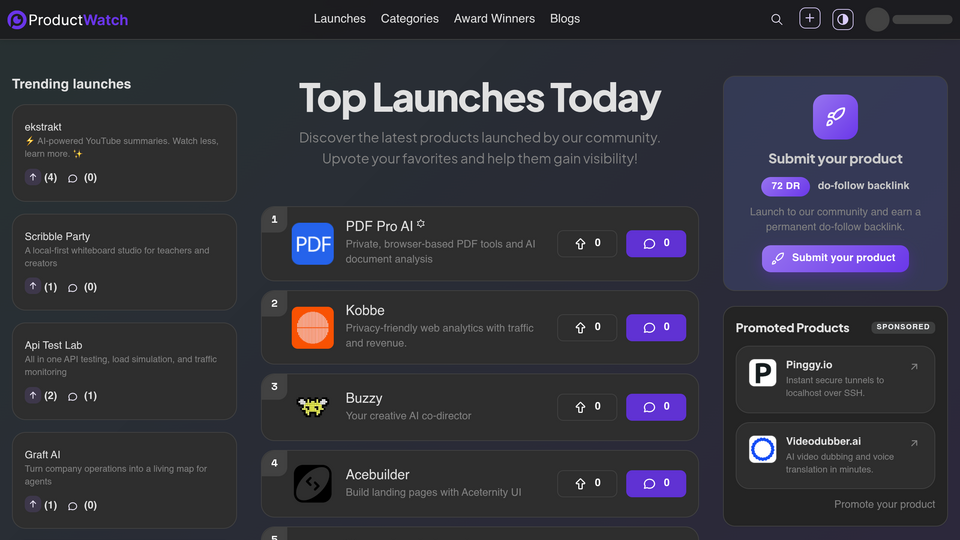Open Acebuilder comments button
The width and height of the screenshot is (960, 540).
point(656,484)
